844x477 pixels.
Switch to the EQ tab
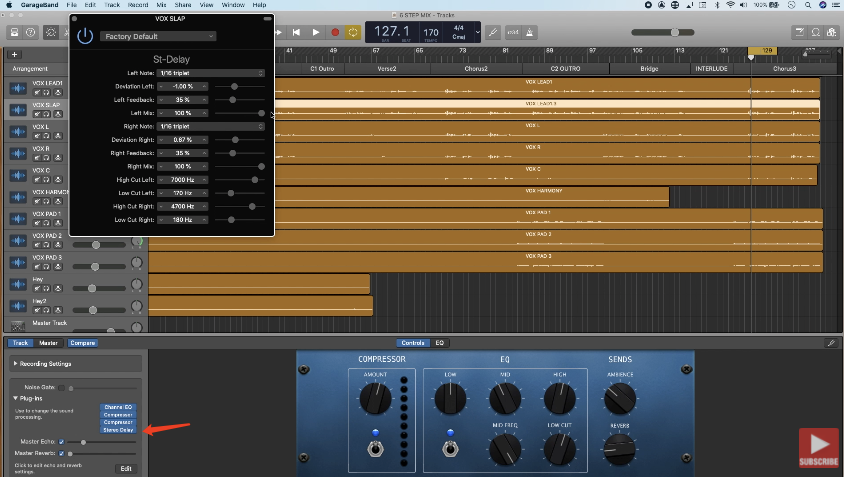[439, 343]
